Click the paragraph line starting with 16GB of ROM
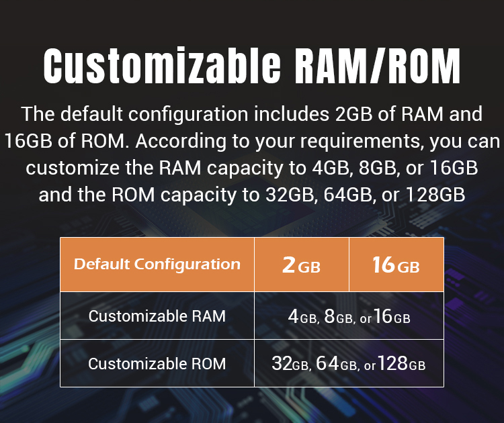Screen dimensions: 504x423 252,141
